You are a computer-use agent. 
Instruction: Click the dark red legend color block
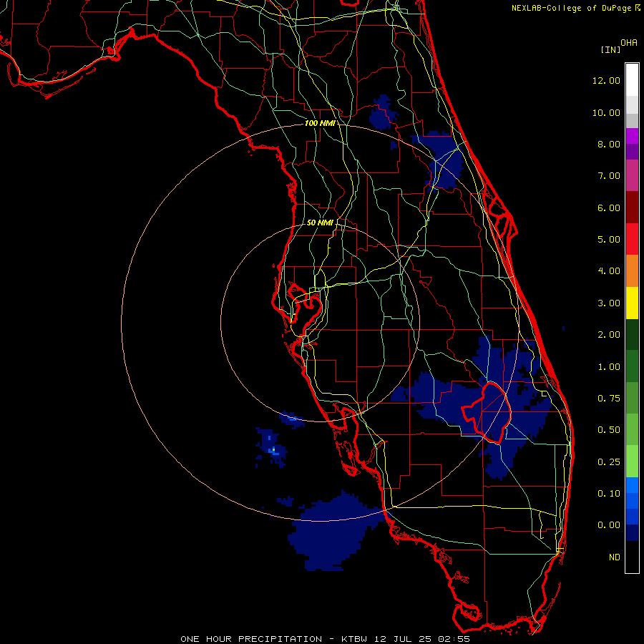tap(632, 208)
